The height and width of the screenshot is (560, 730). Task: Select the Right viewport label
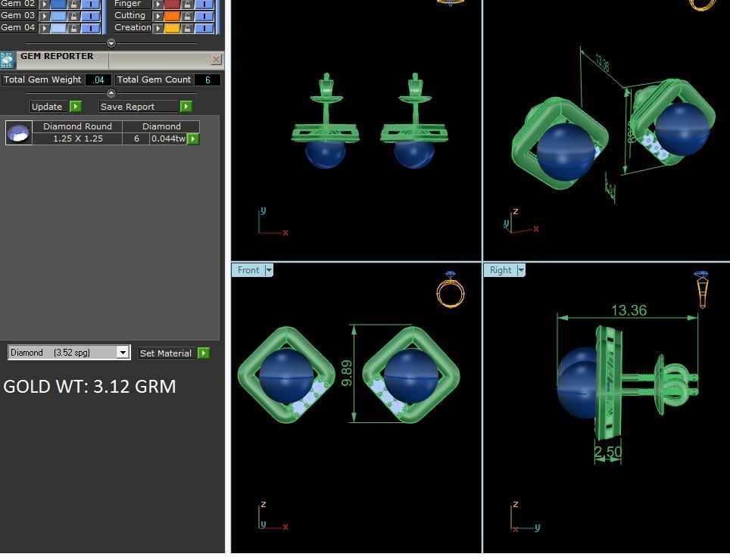point(501,270)
